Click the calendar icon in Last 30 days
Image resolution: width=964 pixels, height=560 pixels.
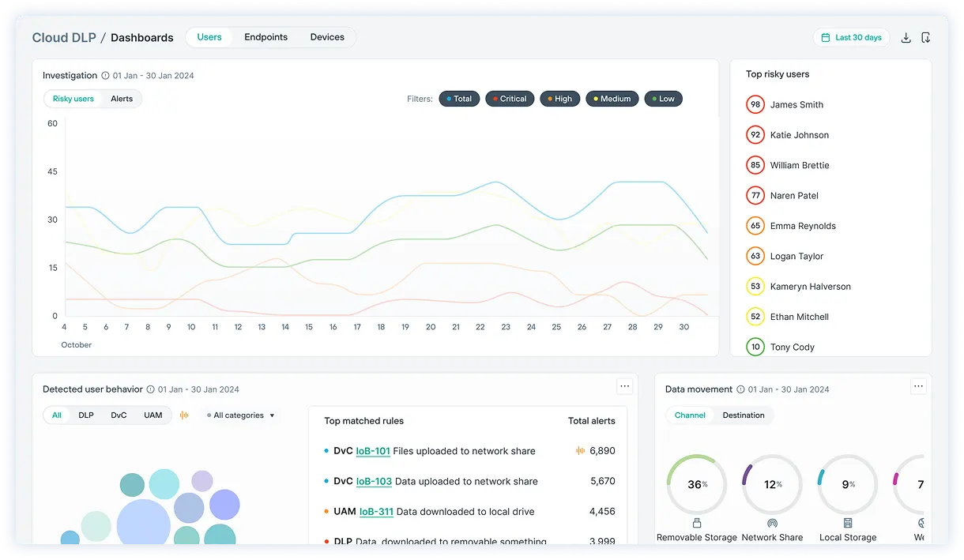[826, 38]
